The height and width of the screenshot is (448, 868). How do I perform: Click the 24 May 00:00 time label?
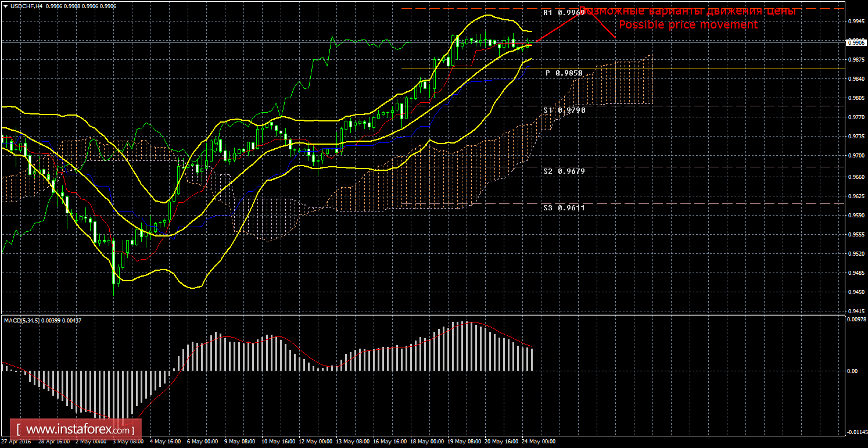coord(538,442)
